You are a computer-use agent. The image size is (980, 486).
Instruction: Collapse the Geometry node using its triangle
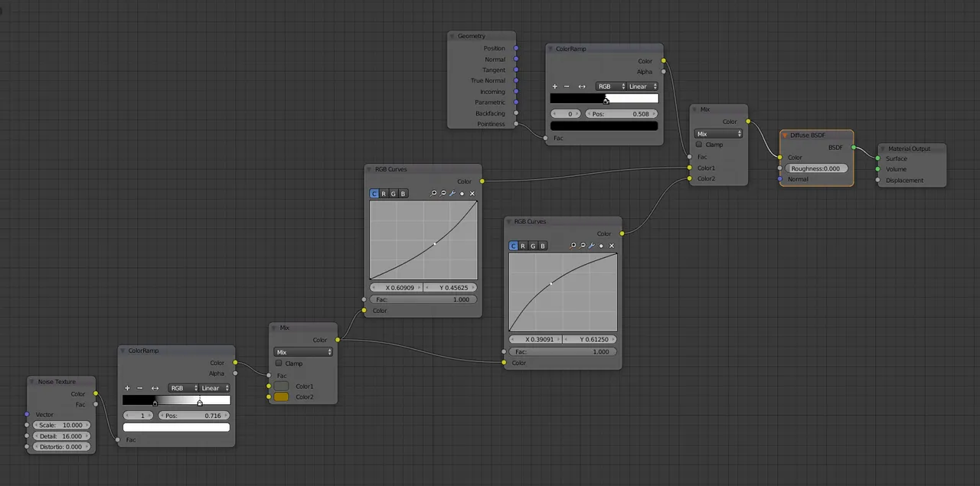452,36
